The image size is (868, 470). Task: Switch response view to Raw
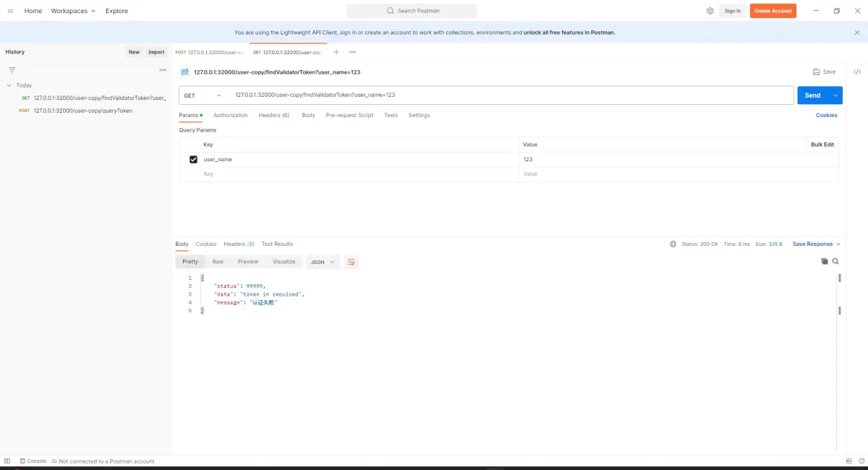[x=218, y=262]
